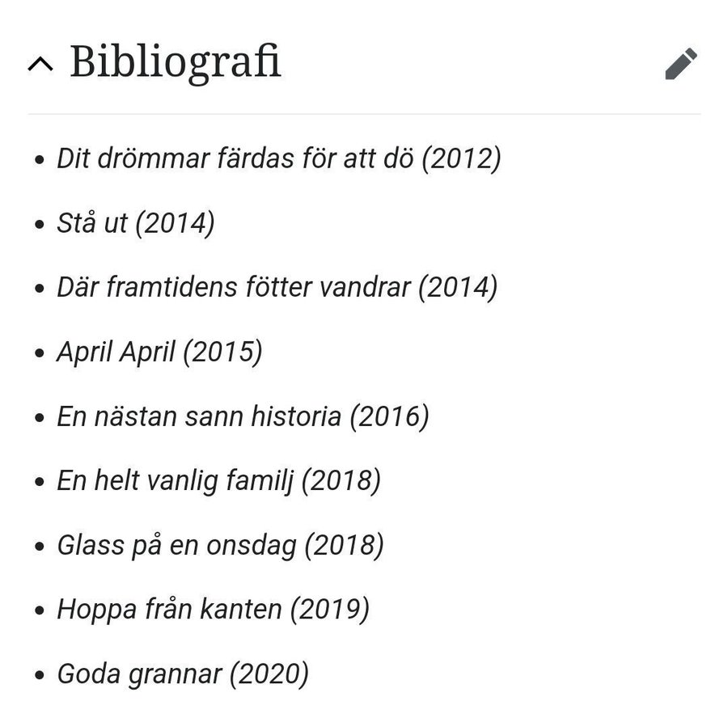
Task: Click the horizontal divider line under Bibliografi
Action: (364, 114)
